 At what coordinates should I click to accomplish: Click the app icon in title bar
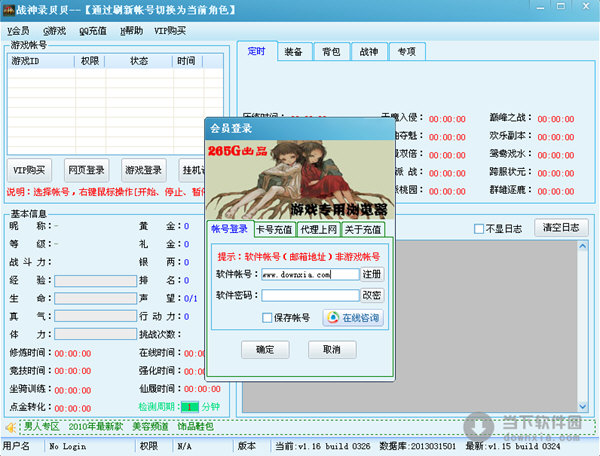(9, 9)
